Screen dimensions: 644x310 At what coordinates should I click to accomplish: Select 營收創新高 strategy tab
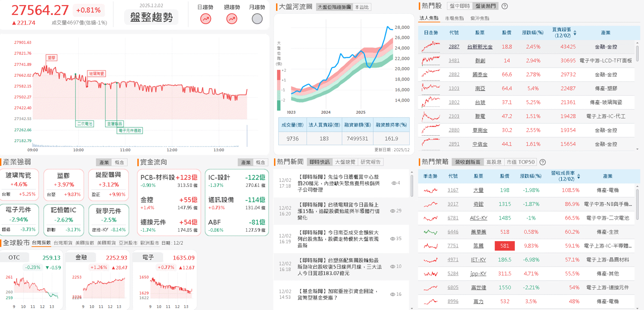467,162
